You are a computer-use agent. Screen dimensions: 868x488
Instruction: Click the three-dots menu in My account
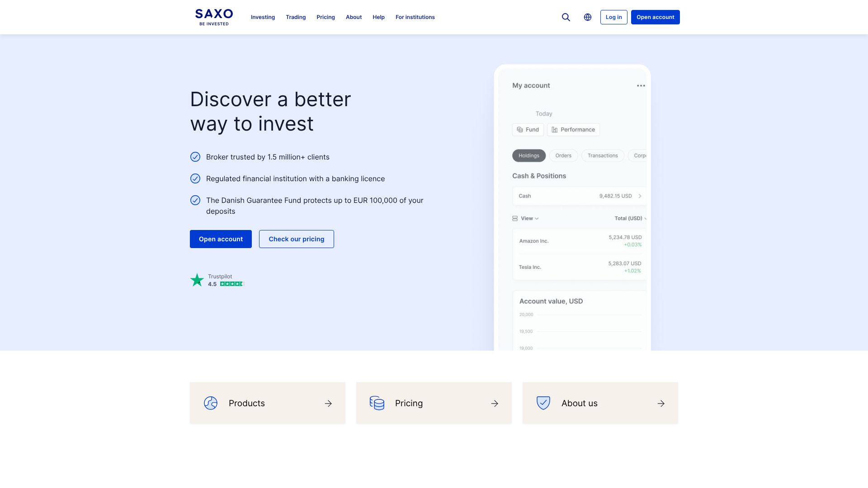pos(641,85)
